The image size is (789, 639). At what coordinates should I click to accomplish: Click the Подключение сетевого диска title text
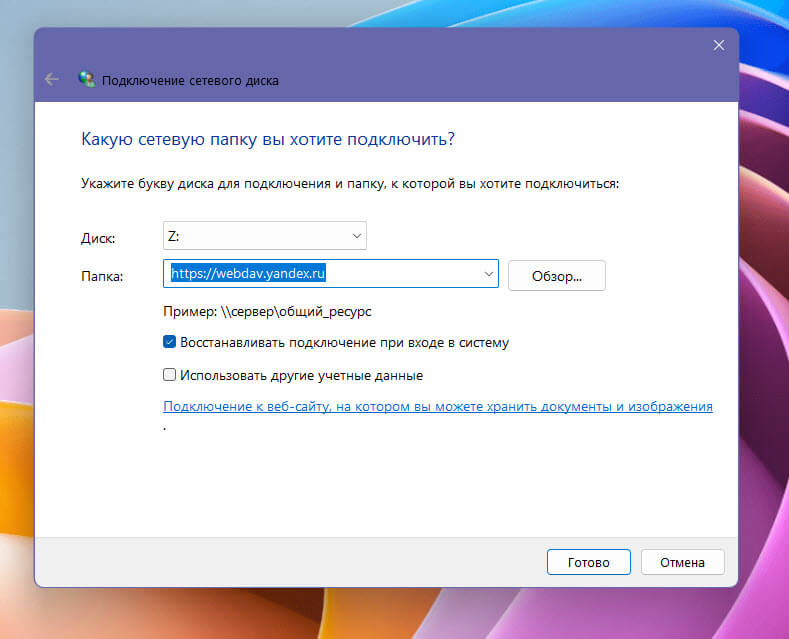click(x=190, y=81)
